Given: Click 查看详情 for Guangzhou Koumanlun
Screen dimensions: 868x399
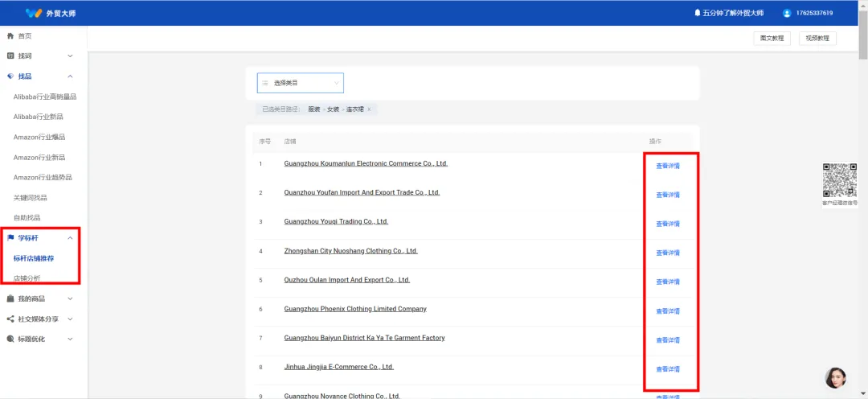Looking at the screenshot, I should point(668,166).
